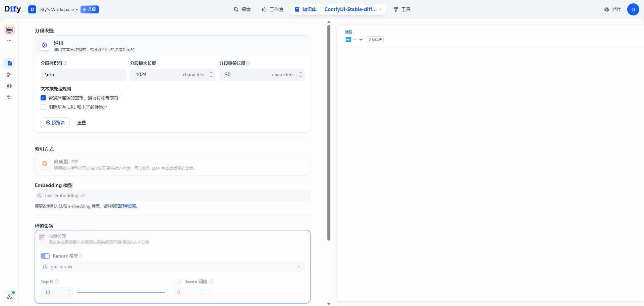Click the 预览块 preview chunk button
The image size is (644, 306).
55,123
